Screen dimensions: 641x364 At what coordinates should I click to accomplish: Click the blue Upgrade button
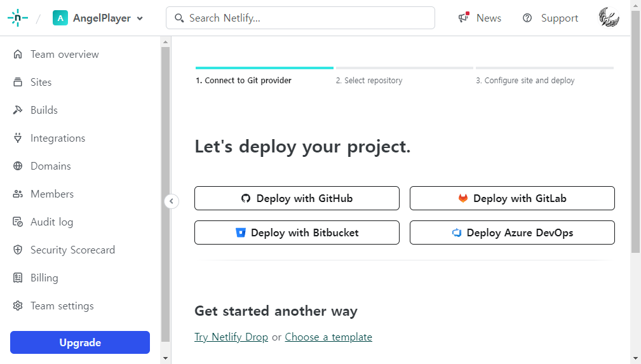coord(80,342)
